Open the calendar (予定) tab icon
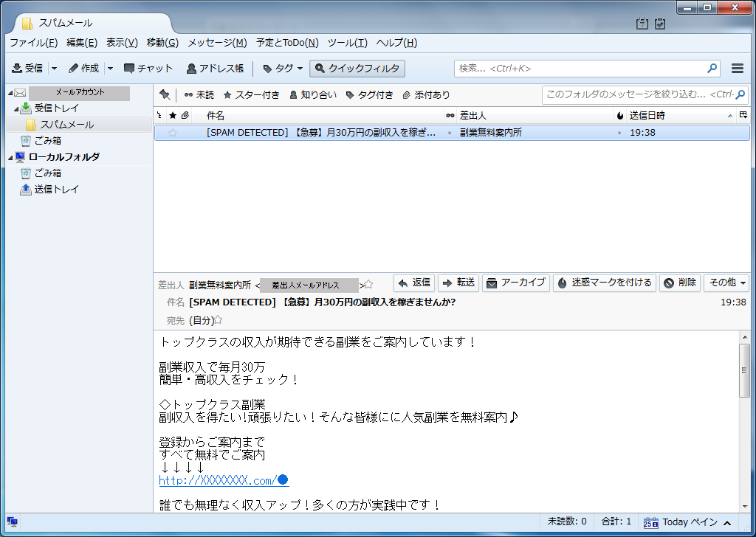 coord(642,24)
